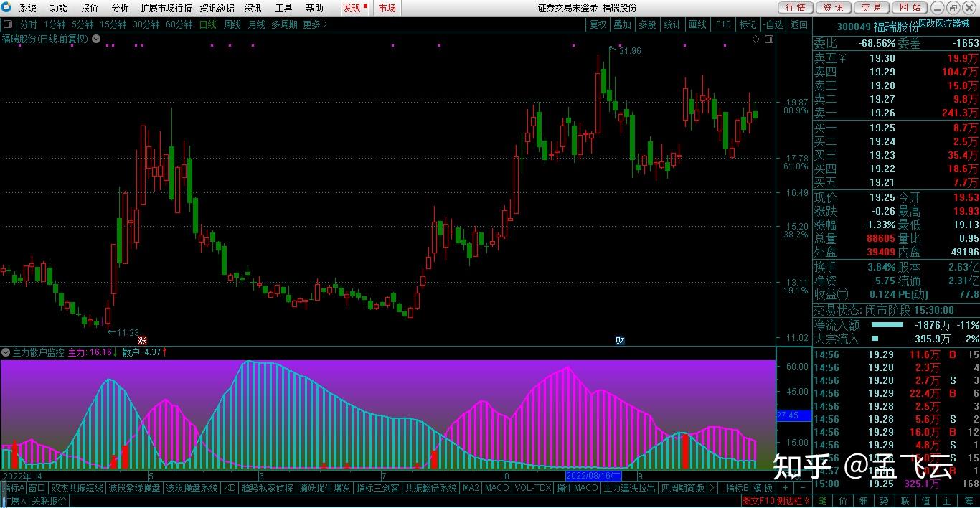Expand the 更多 periods menu
The width and height of the screenshot is (980, 508).
tap(315, 24)
